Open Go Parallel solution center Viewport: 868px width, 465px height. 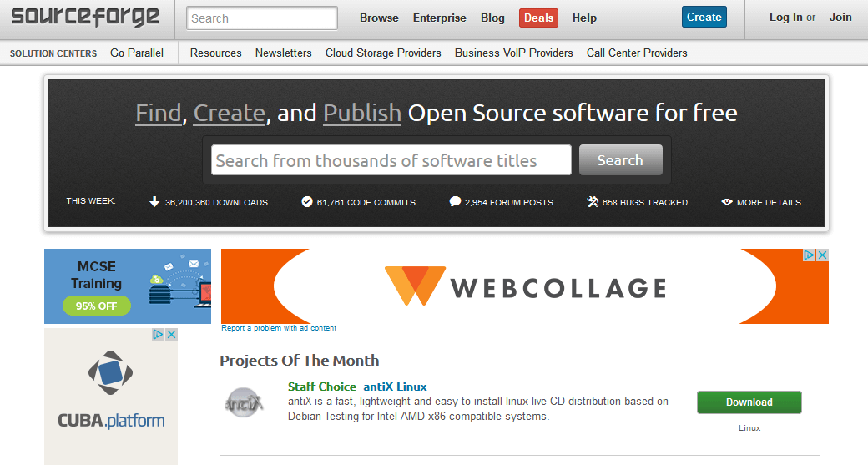click(x=137, y=53)
